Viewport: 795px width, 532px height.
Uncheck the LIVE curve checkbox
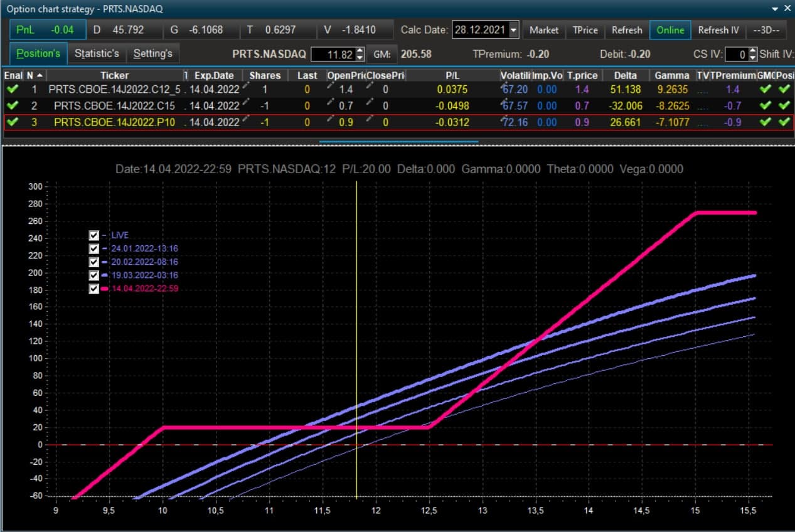(94, 235)
